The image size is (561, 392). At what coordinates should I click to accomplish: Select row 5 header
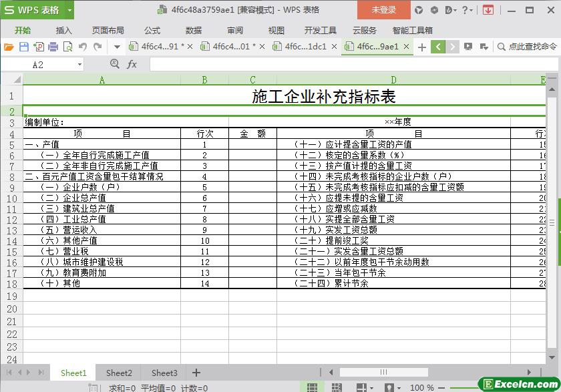pyautogui.click(x=12, y=144)
